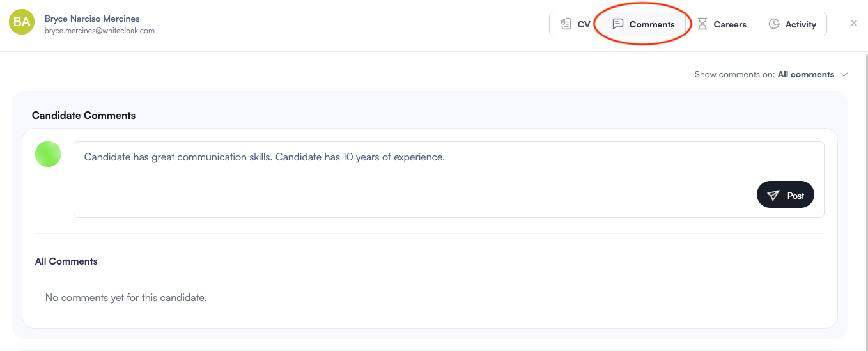Click the Careers hourglass icon

tap(702, 24)
